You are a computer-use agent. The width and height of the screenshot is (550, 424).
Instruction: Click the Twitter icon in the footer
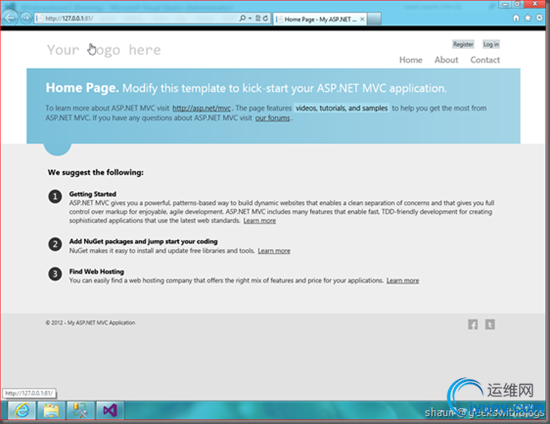point(490,324)
